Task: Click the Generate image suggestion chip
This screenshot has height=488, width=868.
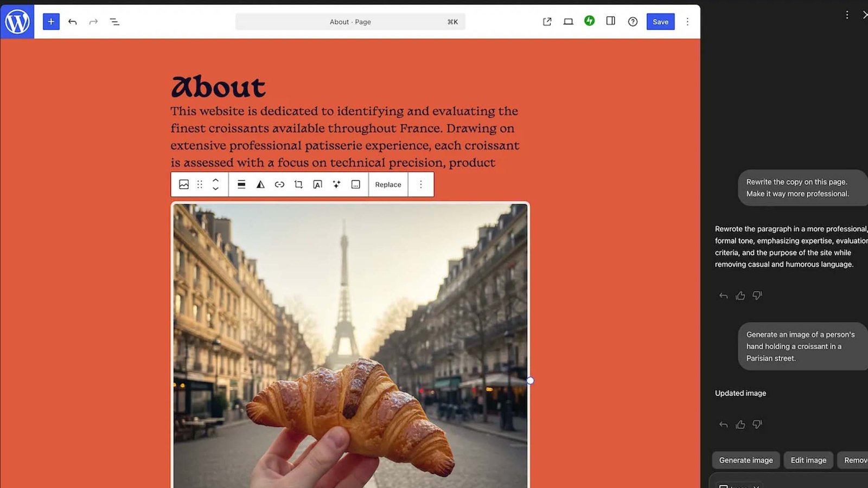Action: click(745, 460)
